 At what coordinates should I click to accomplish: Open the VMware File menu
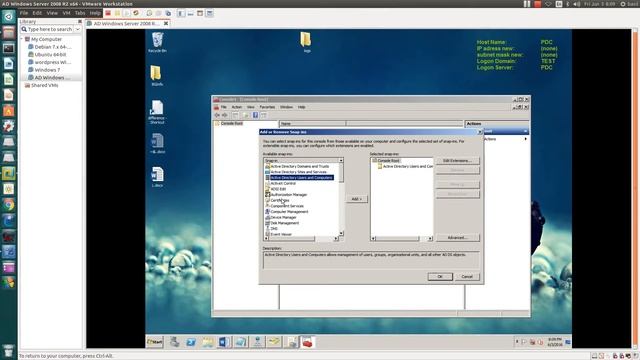(x=24, y=13)
